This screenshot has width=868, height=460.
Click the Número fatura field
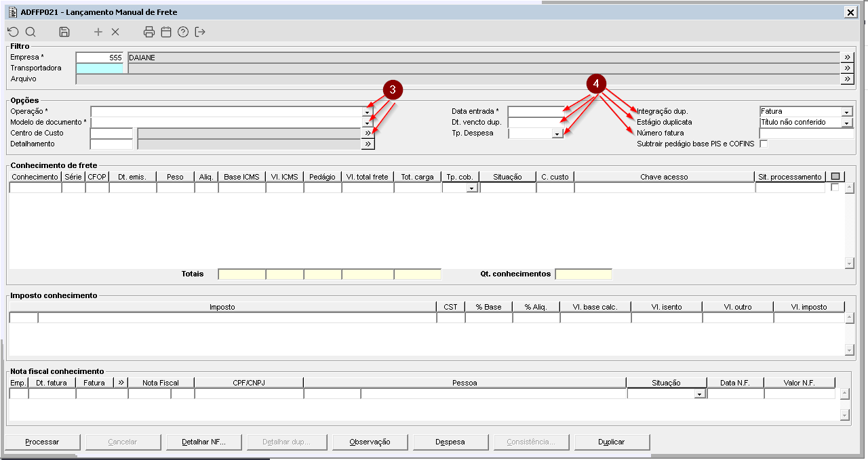[806, 133]
